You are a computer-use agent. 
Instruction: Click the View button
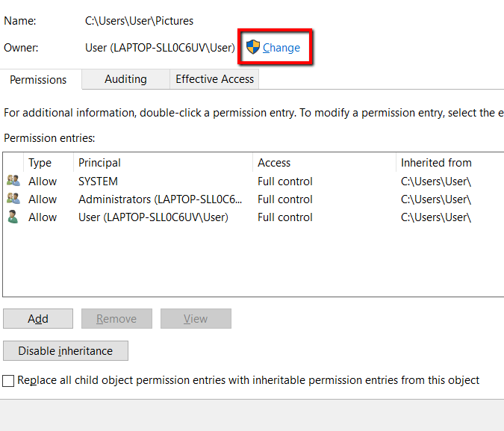pos(196,319)
